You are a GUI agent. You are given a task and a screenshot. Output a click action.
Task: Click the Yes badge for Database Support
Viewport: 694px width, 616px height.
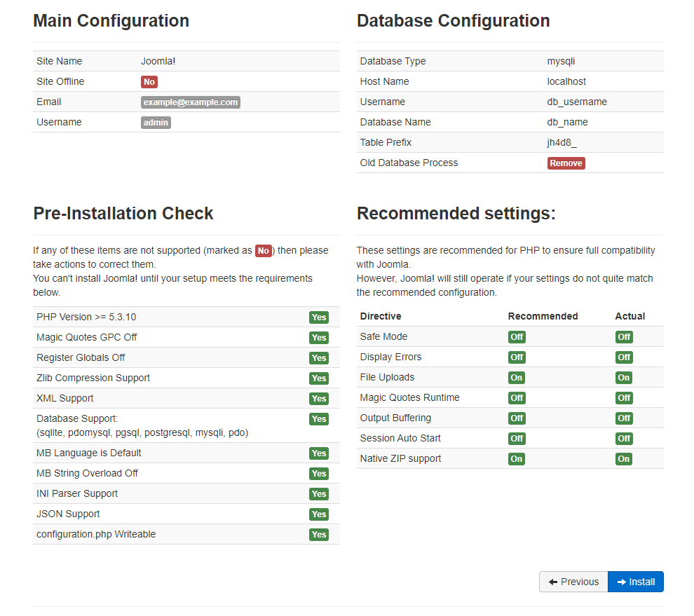(x=319, y=419)
